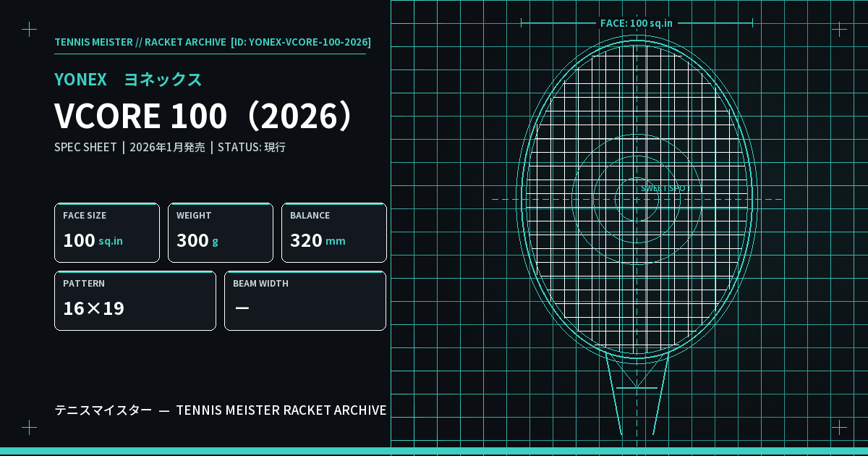868x456 pixels.
Task: Click the archive header ID YONEX-VCORE-100-2026
Action: coord(301,42)
